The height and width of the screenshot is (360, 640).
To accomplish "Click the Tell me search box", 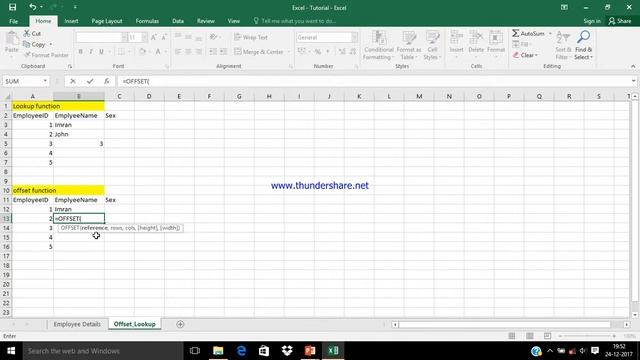I will click(x=295, y=21).
